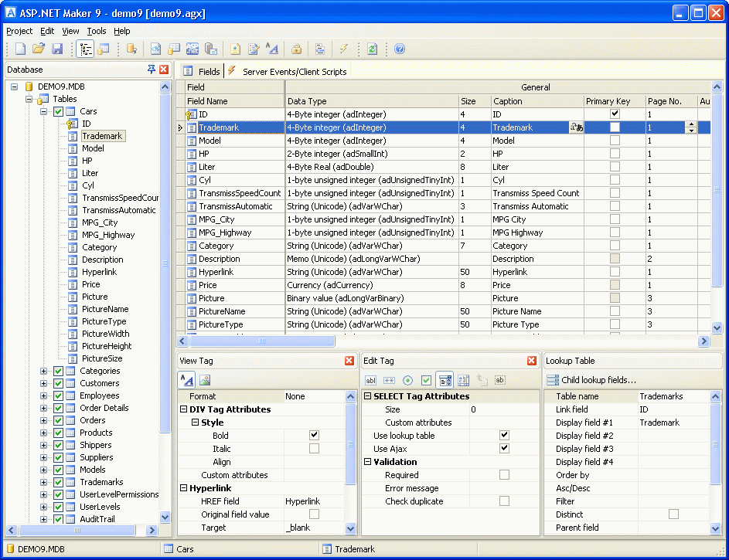Screen dimensions: 729x560
Task: Uncheck the Cars table in database tree
Action: coord(58,111)
